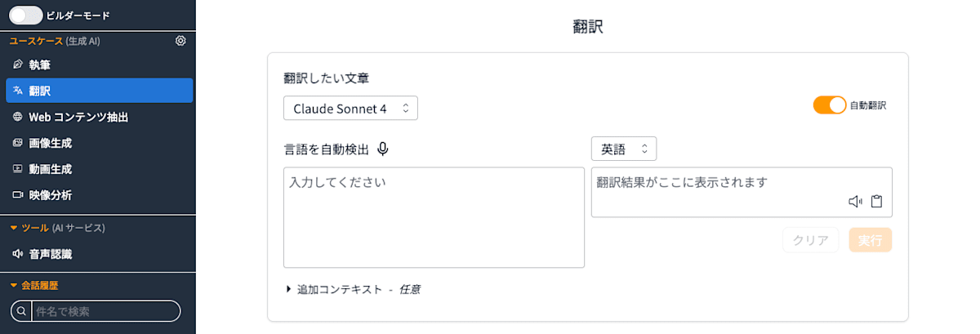Click the settings gear beside ユースケース

coord(180,41)
